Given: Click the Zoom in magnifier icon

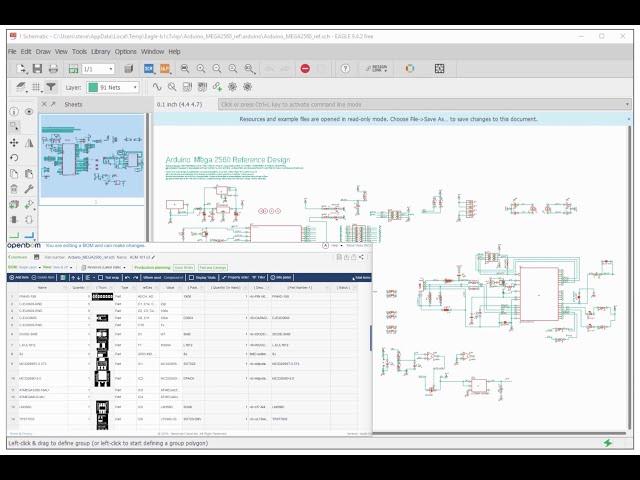Looking at the screenshot, I should 201,69.
